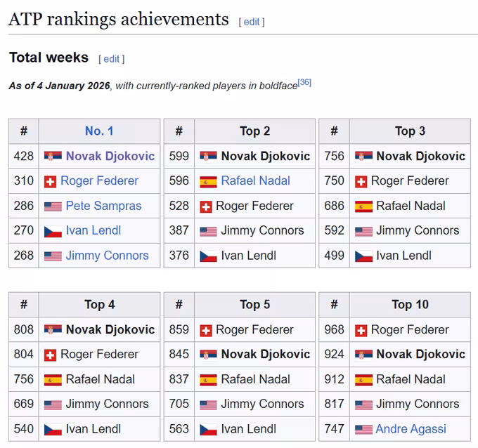Click the Top 3 column header

tap(410, 131)
